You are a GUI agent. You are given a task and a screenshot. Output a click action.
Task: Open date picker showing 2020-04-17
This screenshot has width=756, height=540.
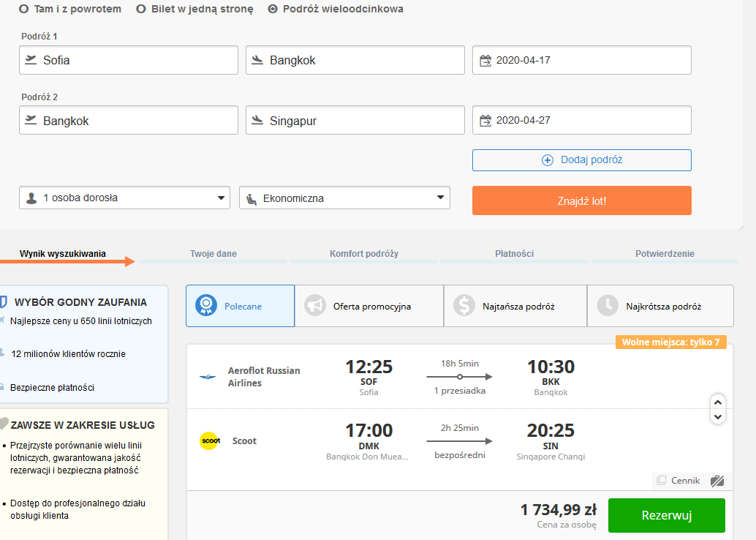pos(582,60)
